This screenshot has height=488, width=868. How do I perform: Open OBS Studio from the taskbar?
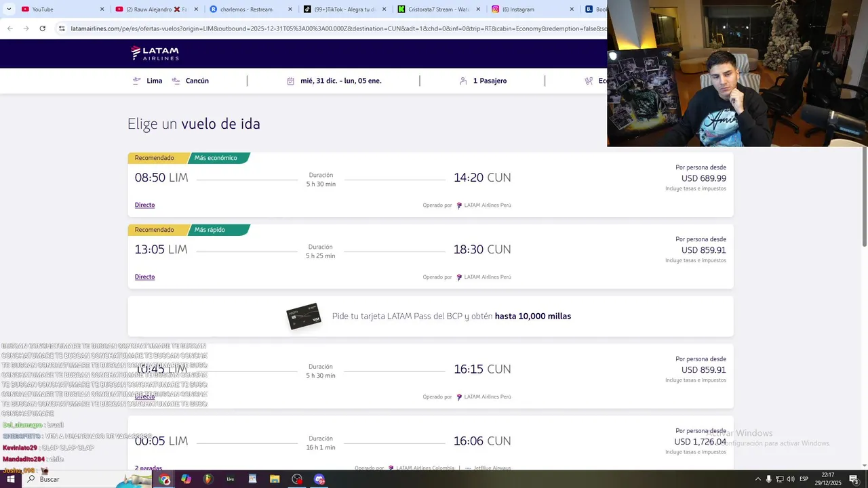tap(297, 479)
